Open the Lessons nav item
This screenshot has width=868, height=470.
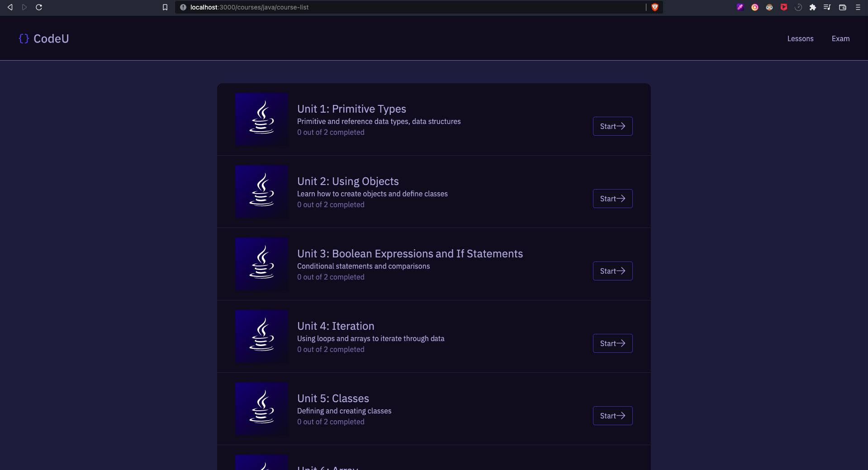800,38
